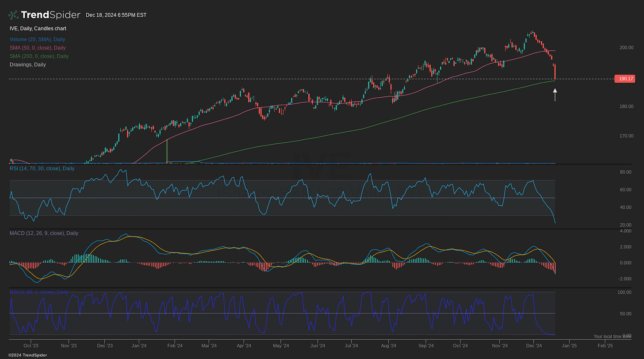Click Jan '25 on the time axis
The image size is (644, 359).
(570, 345)
